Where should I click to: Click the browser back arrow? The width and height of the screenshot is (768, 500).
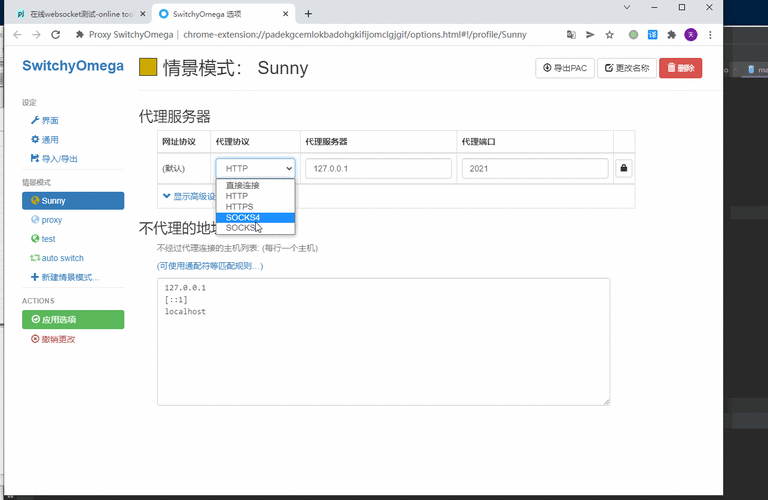pyautogui.click(x=18, y=35)
